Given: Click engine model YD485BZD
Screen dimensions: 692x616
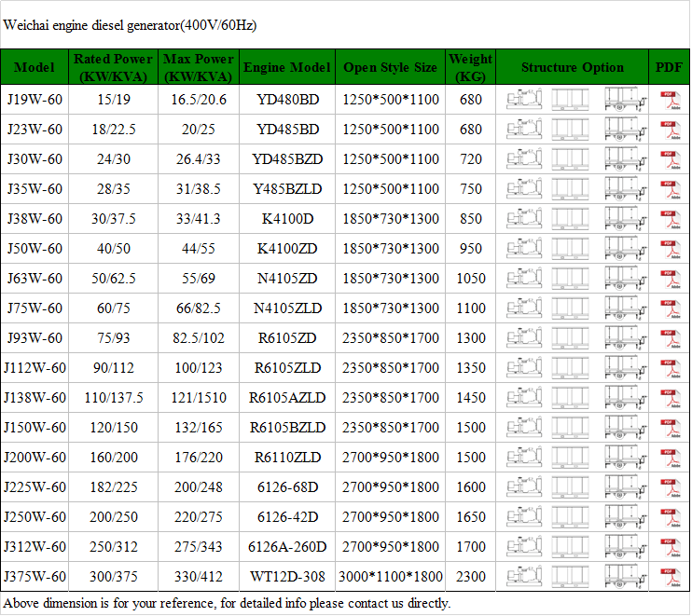Looking at the screenshot, I should coord(287,158).
